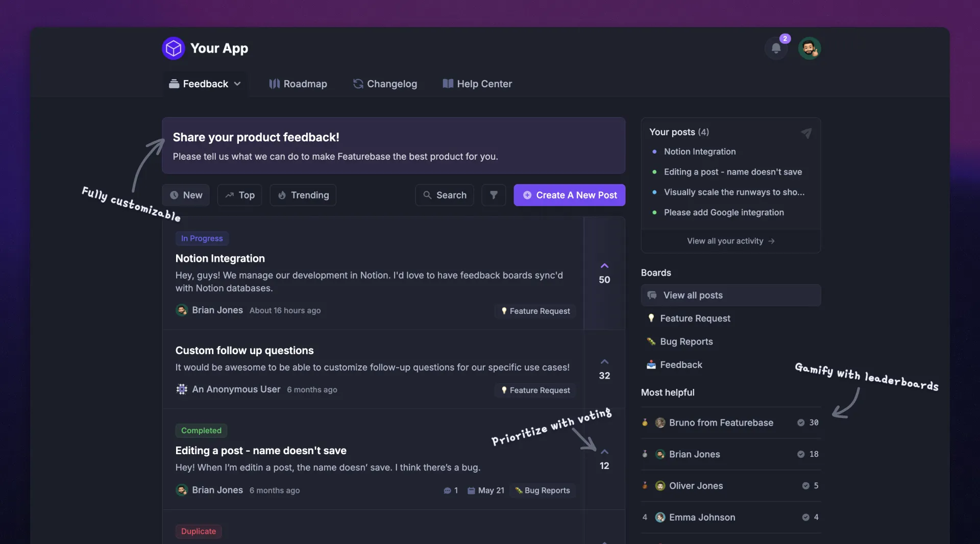Click Oliver Jones avatar in leaderboard
The width and height of the screenshot is (980, 544).
660,486
